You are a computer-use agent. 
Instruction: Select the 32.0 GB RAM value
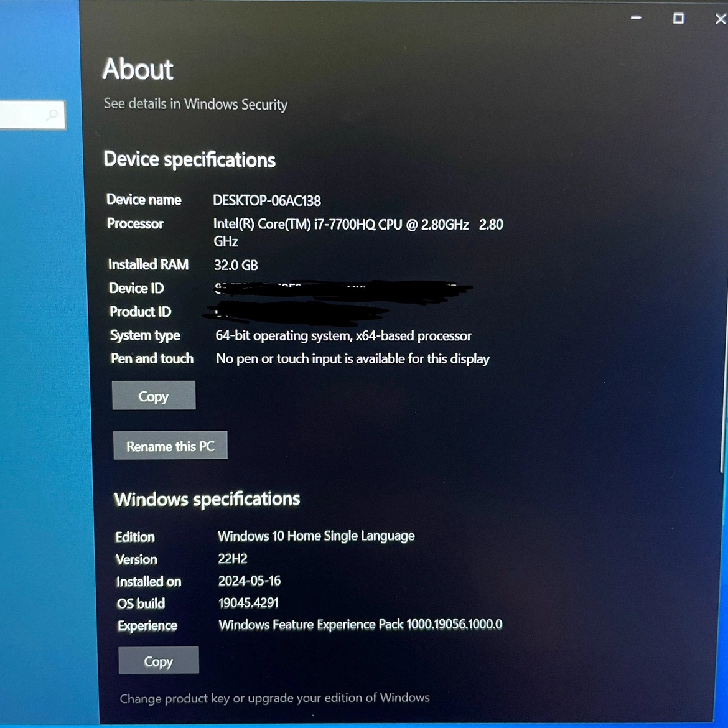236,265
